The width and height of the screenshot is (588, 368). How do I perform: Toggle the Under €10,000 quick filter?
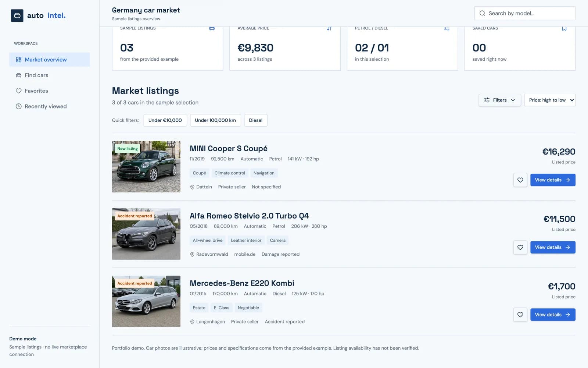click(x=165, y=120)
